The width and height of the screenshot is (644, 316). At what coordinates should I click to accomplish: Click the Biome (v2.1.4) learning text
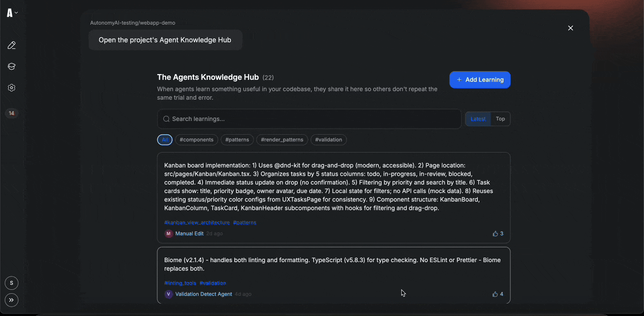[x=332, y=264]
